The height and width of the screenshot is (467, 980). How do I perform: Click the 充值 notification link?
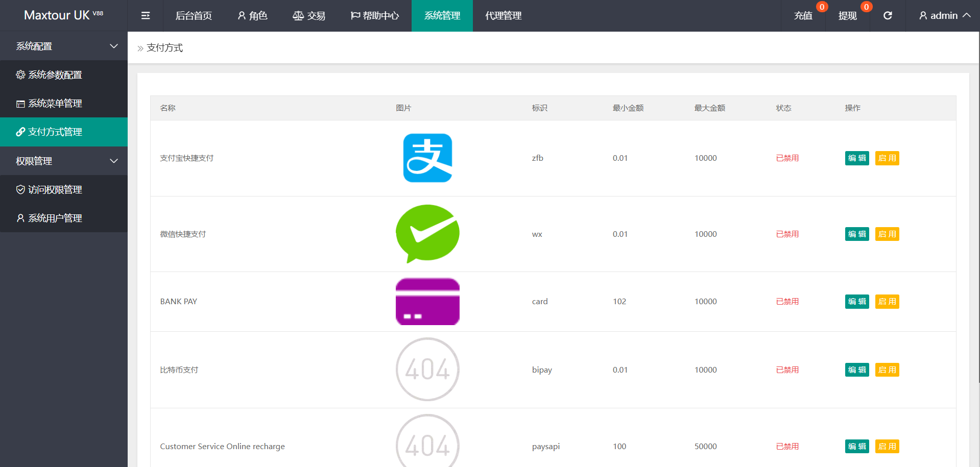[803, 16]
